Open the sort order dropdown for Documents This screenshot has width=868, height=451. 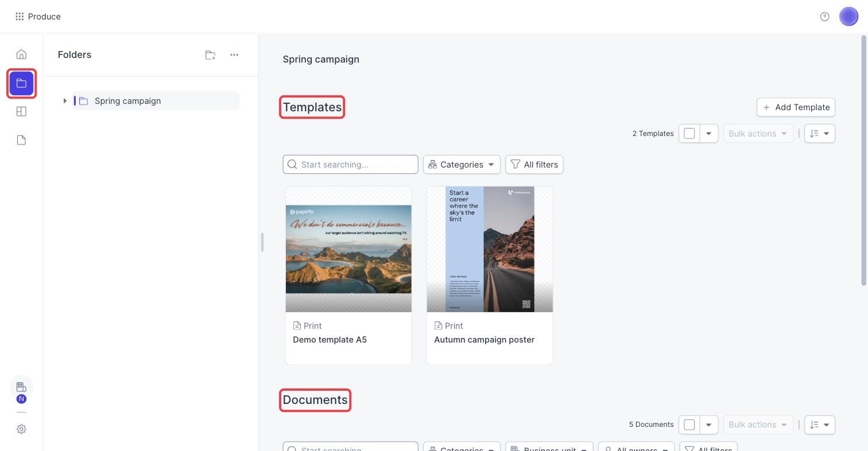coord(820,425)
